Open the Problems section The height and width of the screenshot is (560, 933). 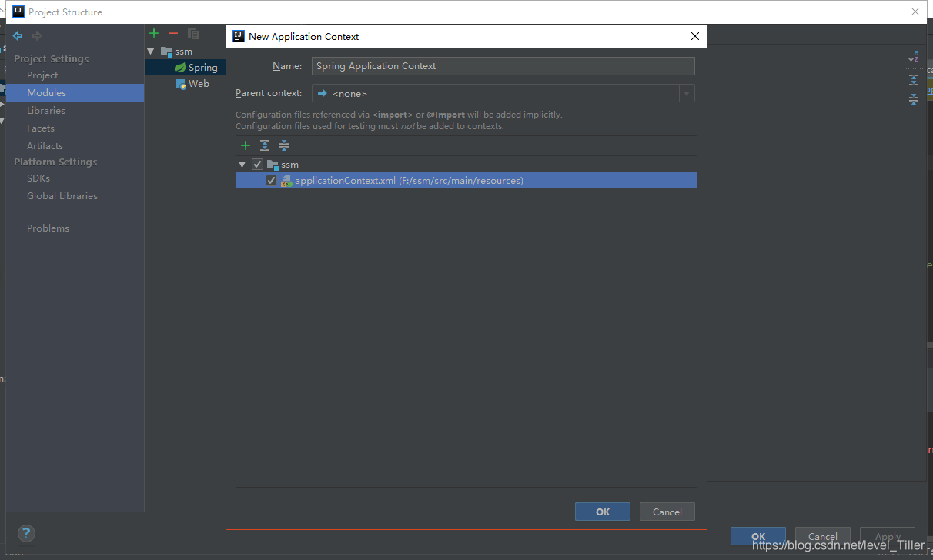point(48,228)
